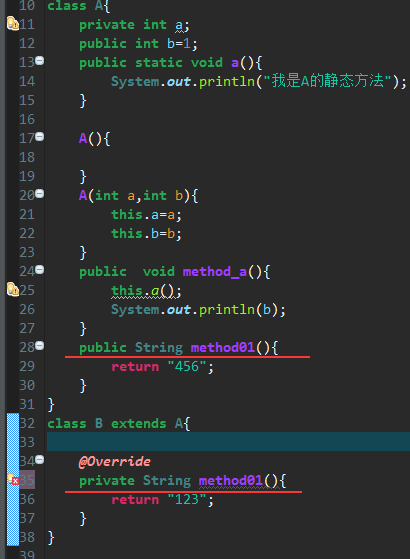Click the 'private int a;' field declaration
This screenshot has height=559, width=410.
coord(134,25)
